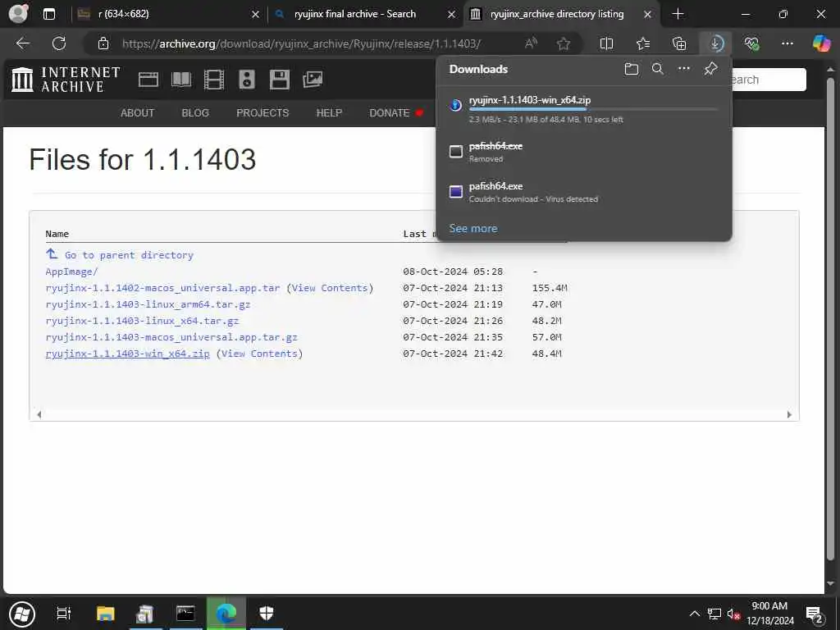Click the browser profile avatar icon

point(18,13)
